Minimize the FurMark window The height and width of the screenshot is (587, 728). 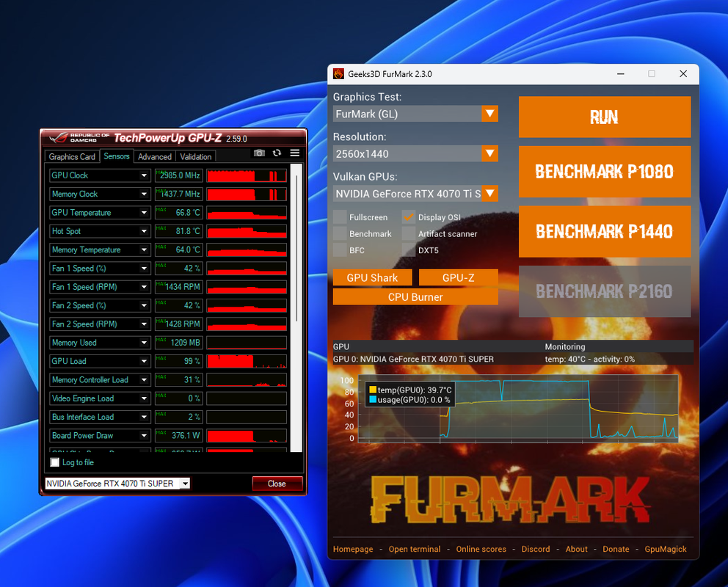point(620,74)
